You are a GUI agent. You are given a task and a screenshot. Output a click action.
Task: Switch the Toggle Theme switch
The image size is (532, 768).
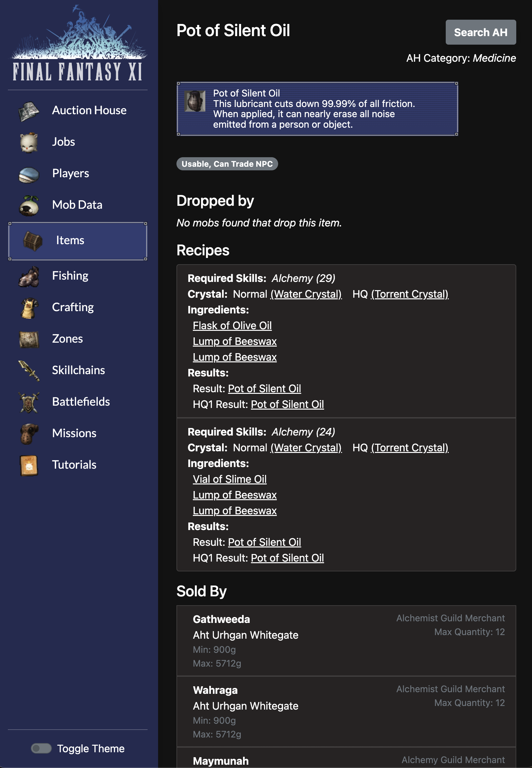point(41,748)
